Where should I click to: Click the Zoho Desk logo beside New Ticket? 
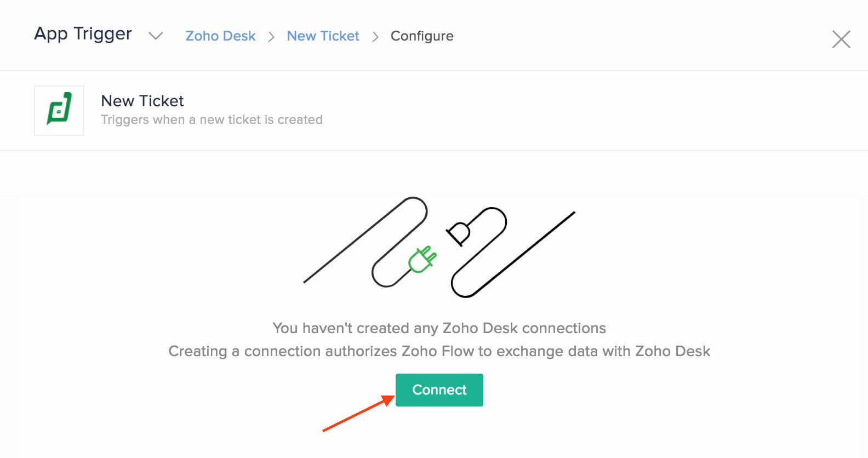[x=59, y=110]
